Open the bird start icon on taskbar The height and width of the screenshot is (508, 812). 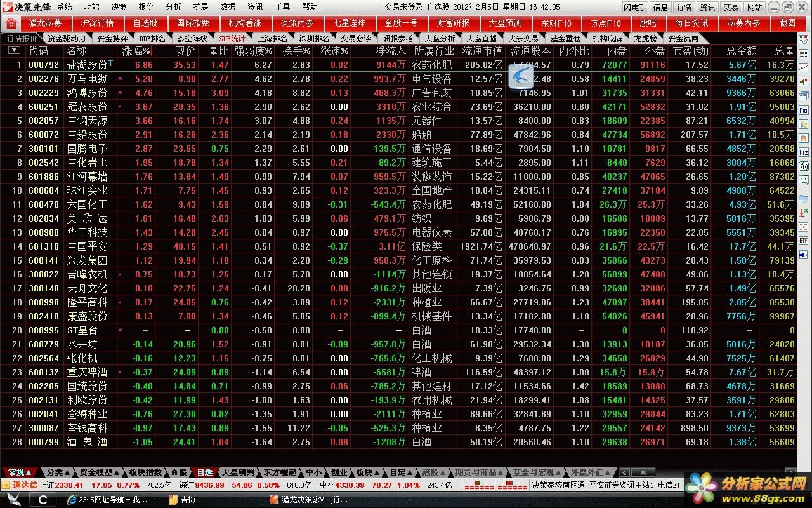point(13,500)
